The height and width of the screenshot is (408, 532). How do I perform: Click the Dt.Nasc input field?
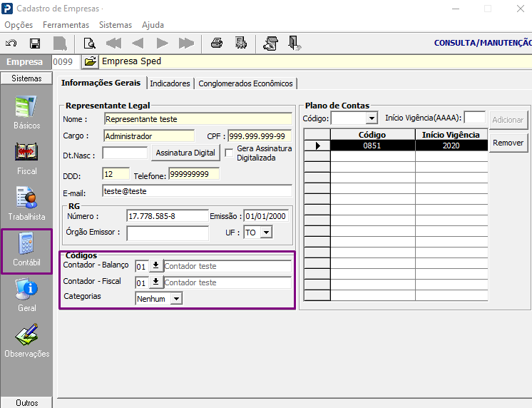point(125,153)
